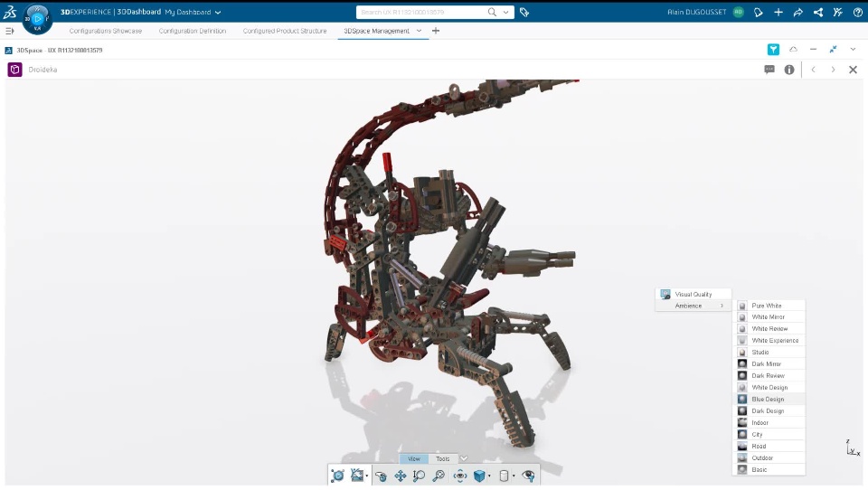Expand the Ambience submenu arrow
This screenshot has height=490, width=868.
(x=722, y=306)
